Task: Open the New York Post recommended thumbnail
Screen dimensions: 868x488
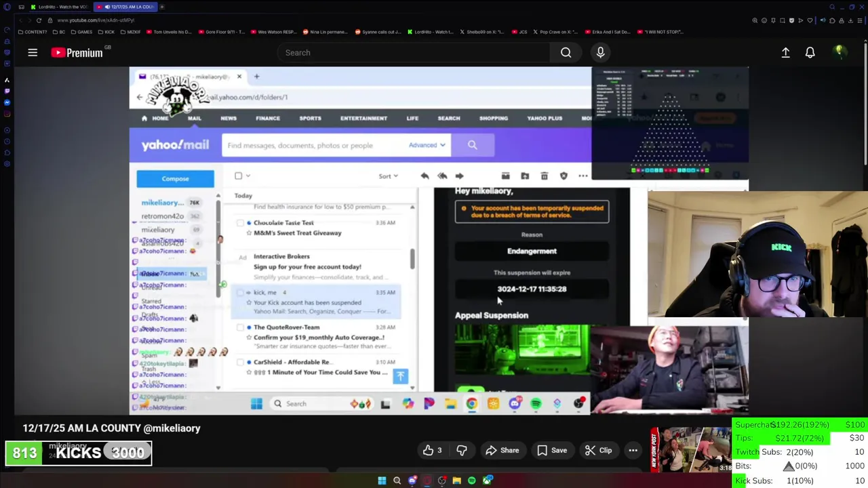Action: tap(690, 450)
